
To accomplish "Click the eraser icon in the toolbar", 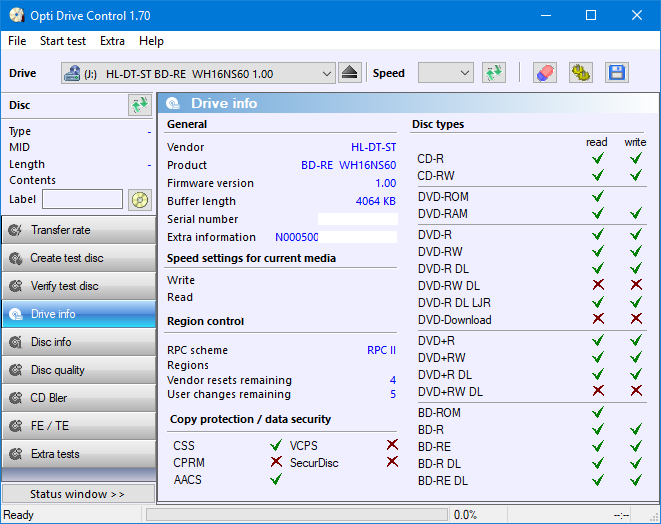I will 545,73.
